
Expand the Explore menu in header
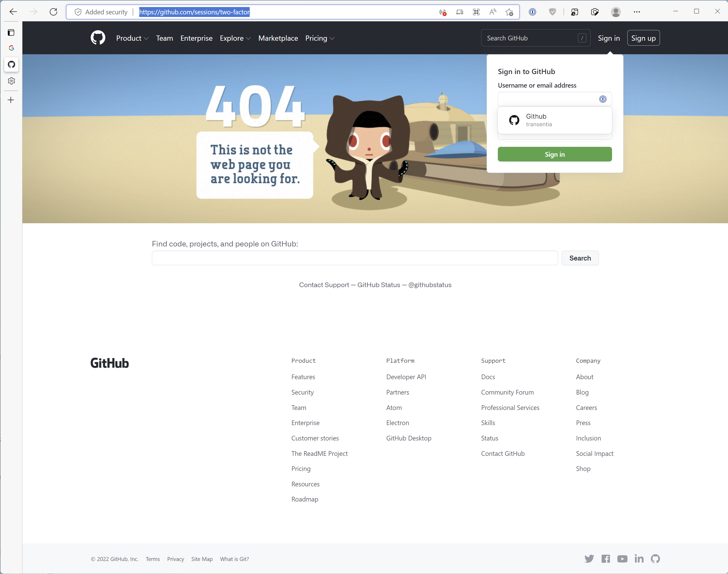pos(235,38)
